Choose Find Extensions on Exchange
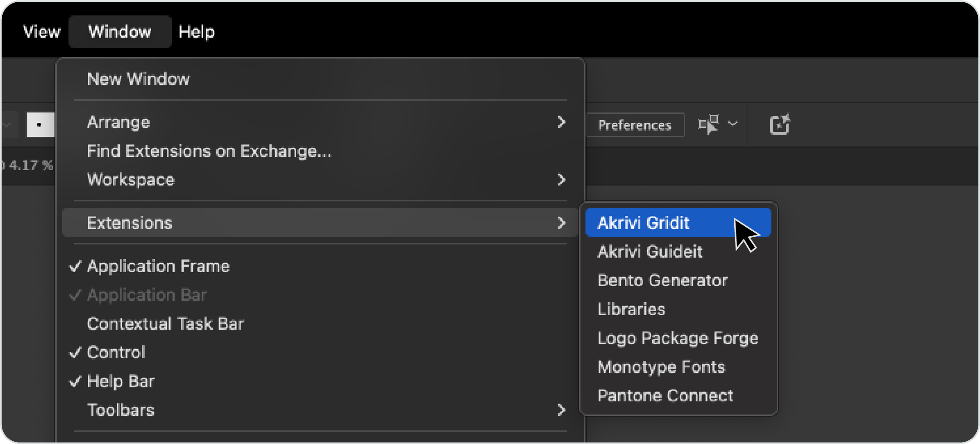 coord(209,151)
